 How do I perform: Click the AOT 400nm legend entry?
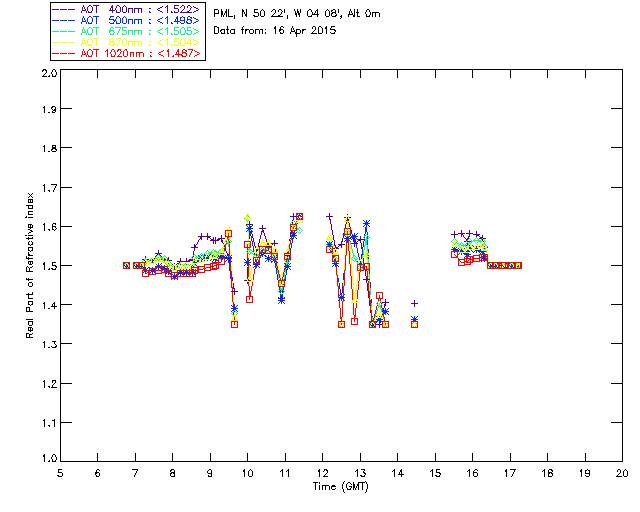tap(126, 9)
